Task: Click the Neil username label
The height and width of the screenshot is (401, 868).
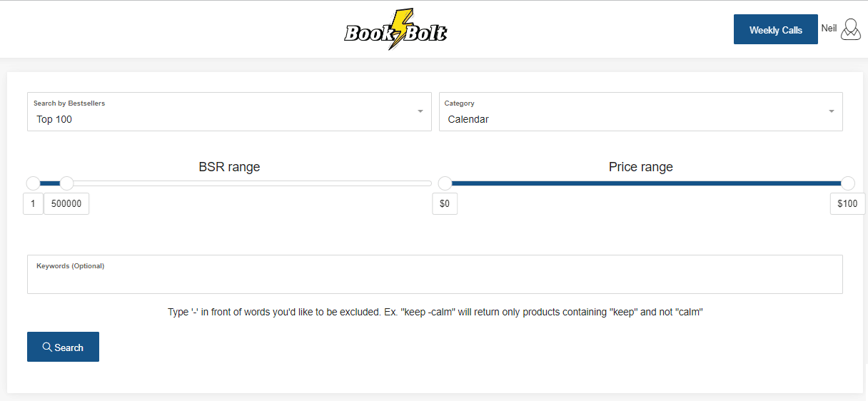Action: click(829, 28)
